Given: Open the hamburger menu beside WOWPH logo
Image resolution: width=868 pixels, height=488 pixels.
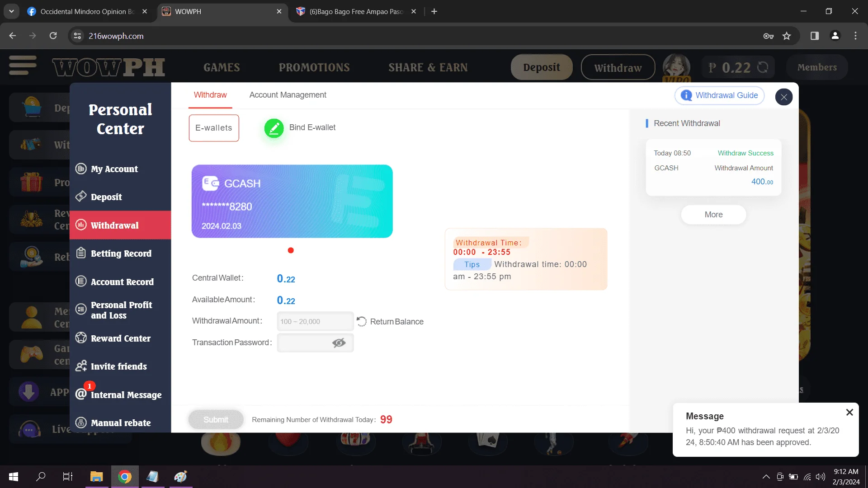Looking at the screenshot, I should click(23, 66).
